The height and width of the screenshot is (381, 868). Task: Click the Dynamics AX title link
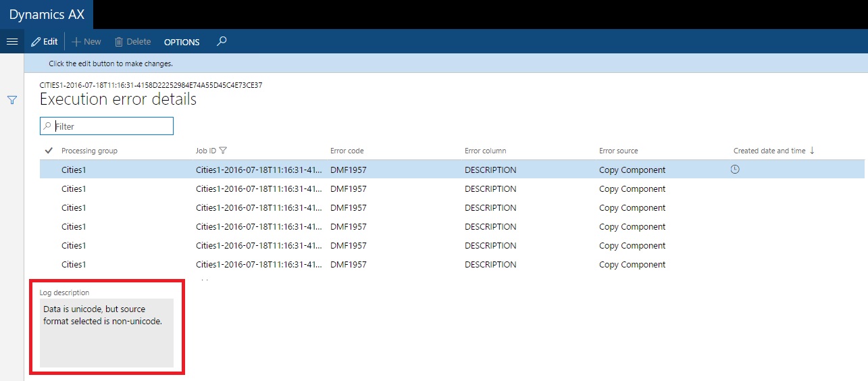tap(47, 14)
